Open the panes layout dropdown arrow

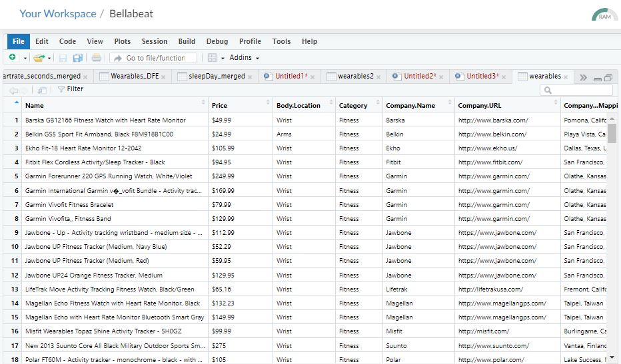[x=223, y=58]
